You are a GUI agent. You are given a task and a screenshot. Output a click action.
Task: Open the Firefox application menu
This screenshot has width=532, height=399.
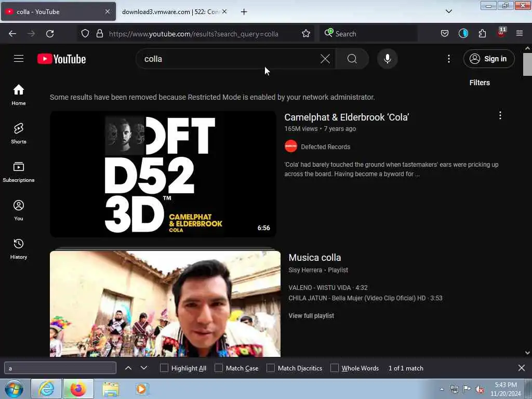pos(519,33)
